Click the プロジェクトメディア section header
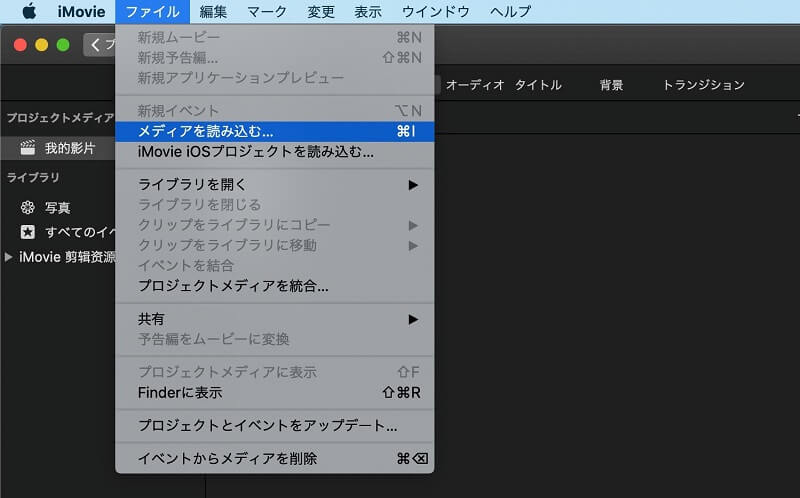The width and height of the screenshot is (800, 498). [60, 118]
